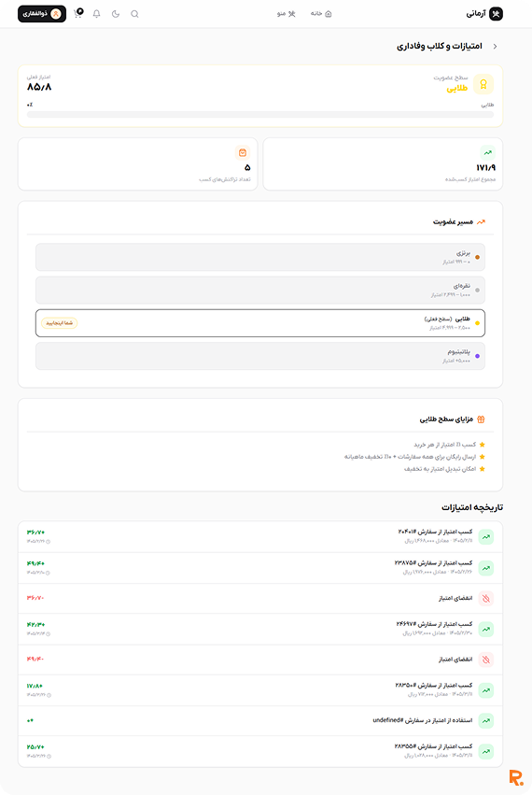Screen dimensions: 532x795
Task: Click earn icon for order #۲۸۳۵۰
Action: click(486, 690)
